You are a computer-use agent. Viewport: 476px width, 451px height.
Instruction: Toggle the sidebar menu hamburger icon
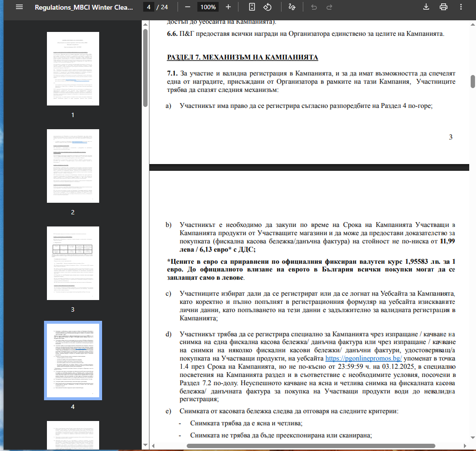point(19,7)
